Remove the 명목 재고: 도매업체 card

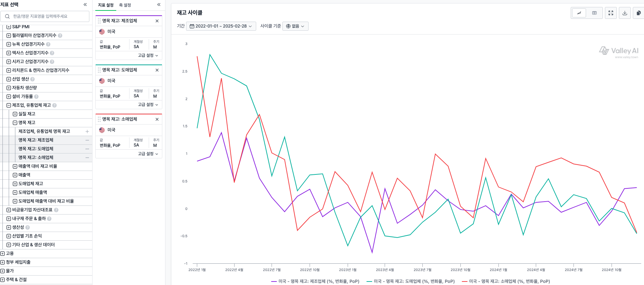pyautogui.click(x=157, y=70)
